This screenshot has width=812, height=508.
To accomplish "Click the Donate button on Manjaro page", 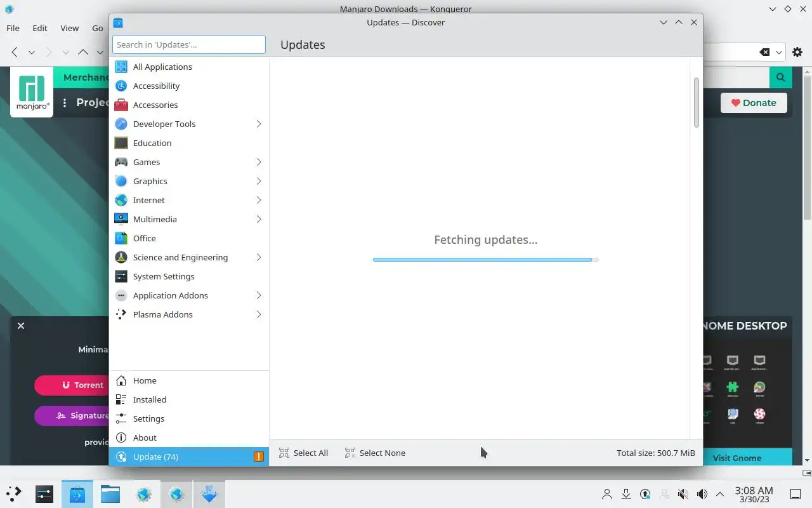I will click(754, 103).
